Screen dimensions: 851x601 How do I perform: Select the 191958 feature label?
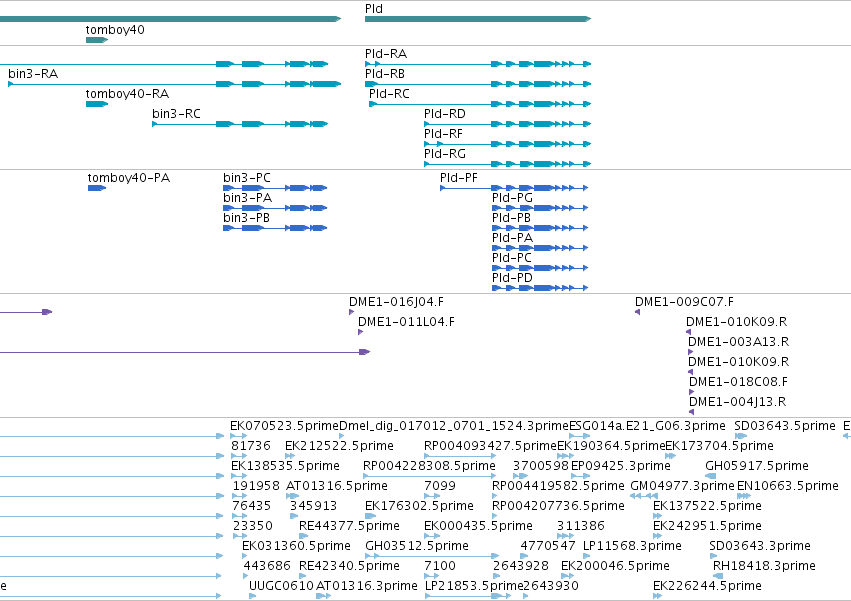[x=256, y=486]
